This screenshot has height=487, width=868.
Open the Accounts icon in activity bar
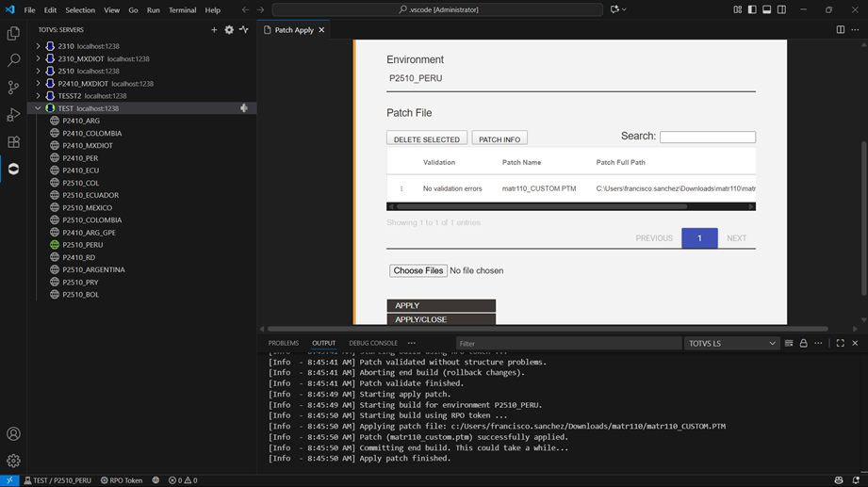click(13, 434)
